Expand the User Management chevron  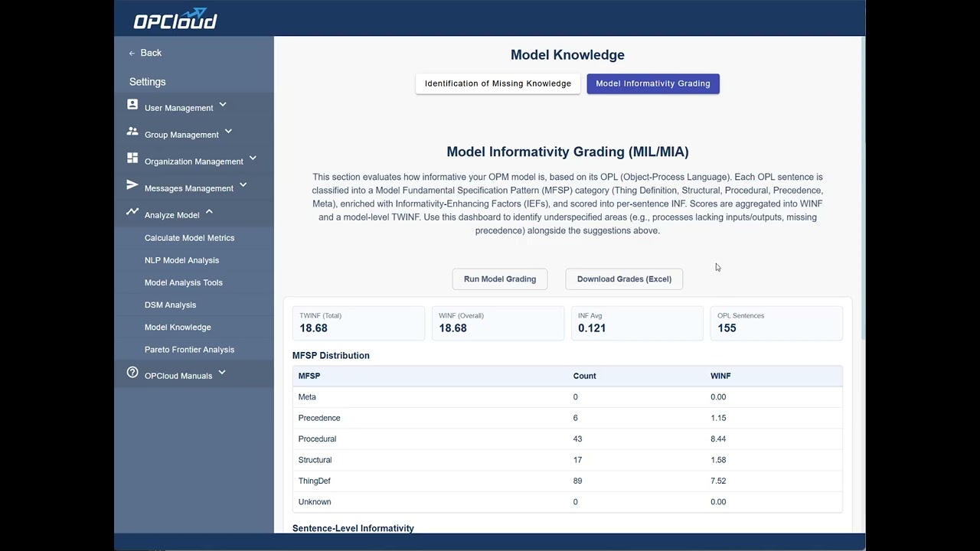(x=223, y=105)
